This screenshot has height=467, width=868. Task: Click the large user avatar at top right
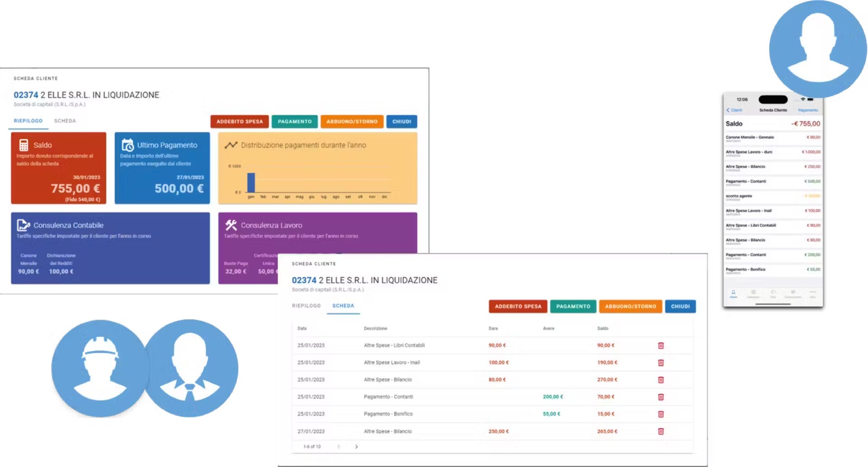coord(818,48)
